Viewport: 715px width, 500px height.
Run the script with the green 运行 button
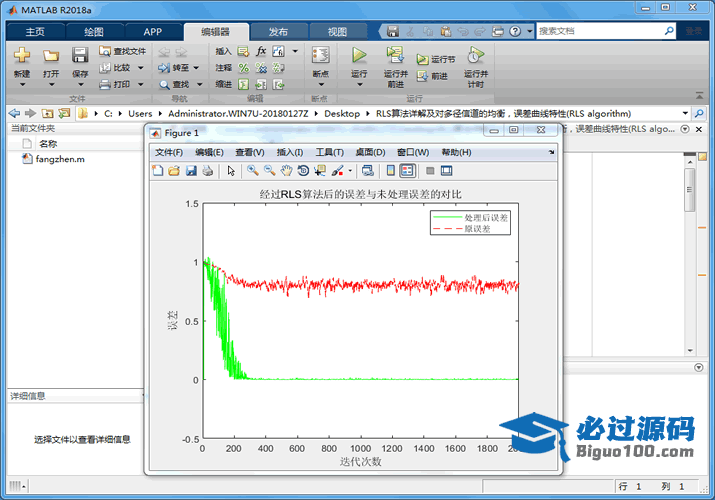coord(359,56)
